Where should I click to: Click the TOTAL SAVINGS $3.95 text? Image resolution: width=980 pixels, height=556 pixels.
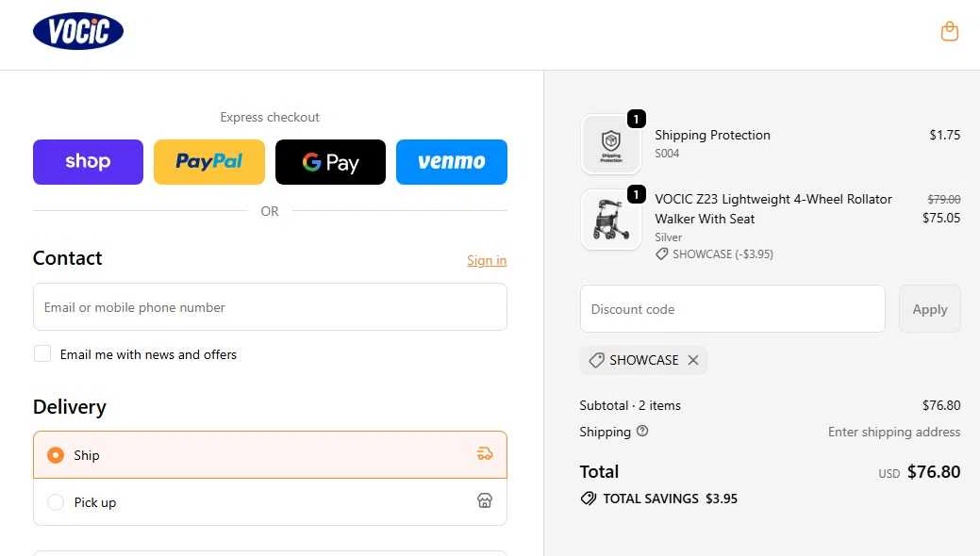[x=670, y=499]
